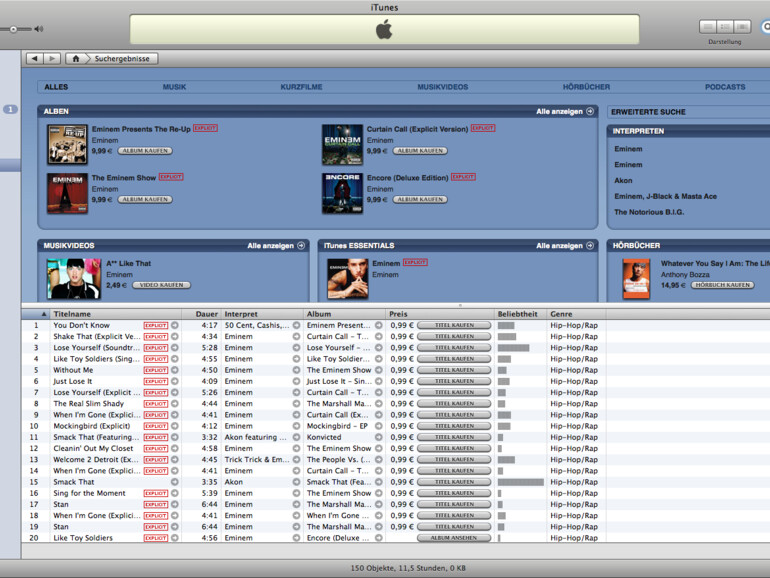The width and height of the screenshot is (770, 578).
Task: Sort by Album column header
Action: click(344, 314)
